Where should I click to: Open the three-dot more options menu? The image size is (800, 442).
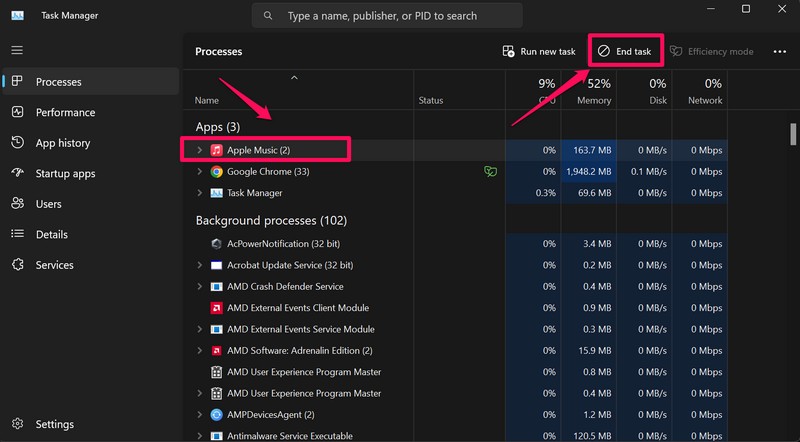coord(779,52)
